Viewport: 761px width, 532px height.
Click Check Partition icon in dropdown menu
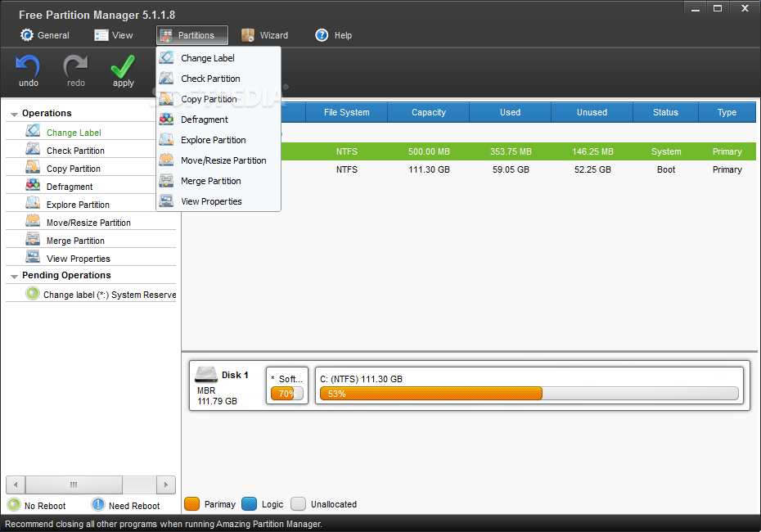click(x=166, y=78)
